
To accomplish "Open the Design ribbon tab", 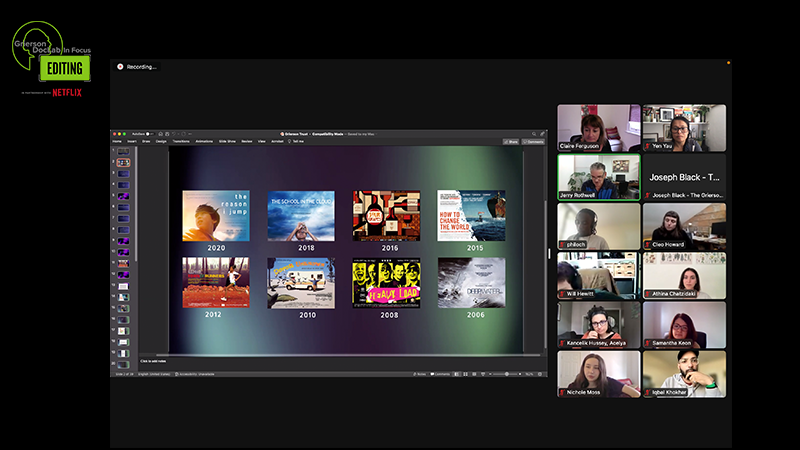I will [x=161, y=141].
